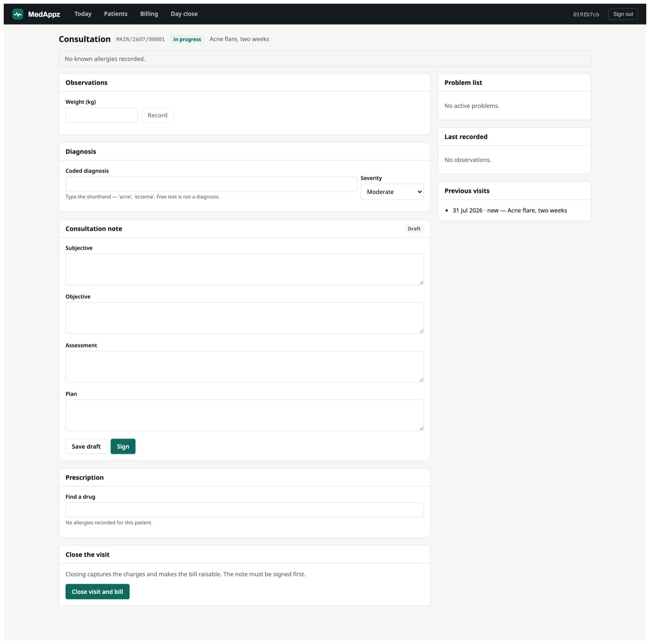Click Close visit and bill
This screenshot has width=650, height=644.
tap(97, 592)
